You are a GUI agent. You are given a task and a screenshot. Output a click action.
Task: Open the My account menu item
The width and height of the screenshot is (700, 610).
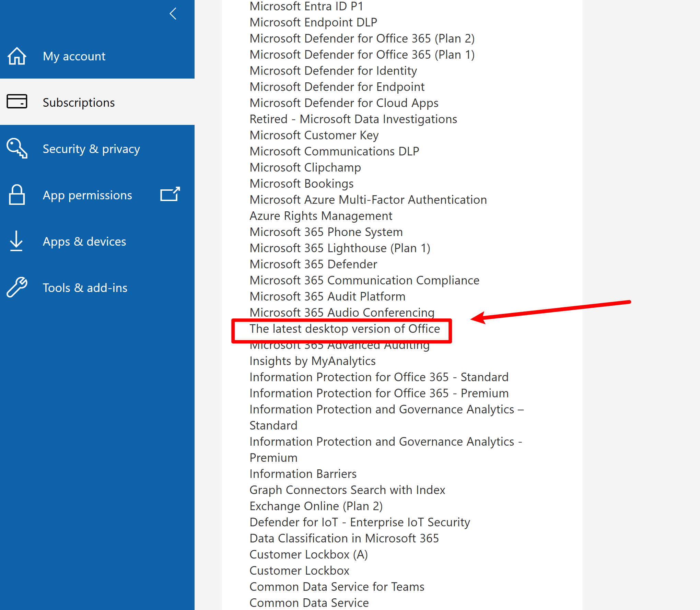point(74,56)
